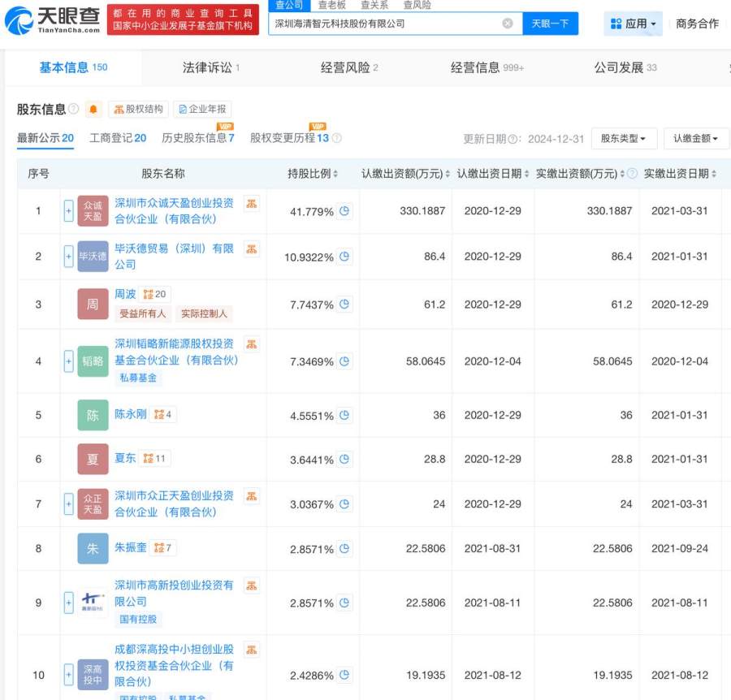Select 最新公示 20 sub-tab
731x700 pixels.
tap(45, 138)
